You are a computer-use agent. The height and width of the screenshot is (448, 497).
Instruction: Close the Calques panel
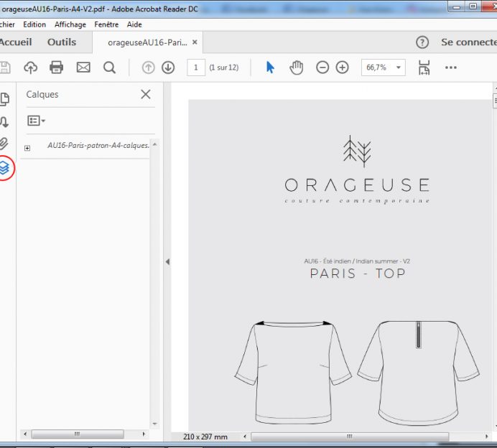[146, 94]
